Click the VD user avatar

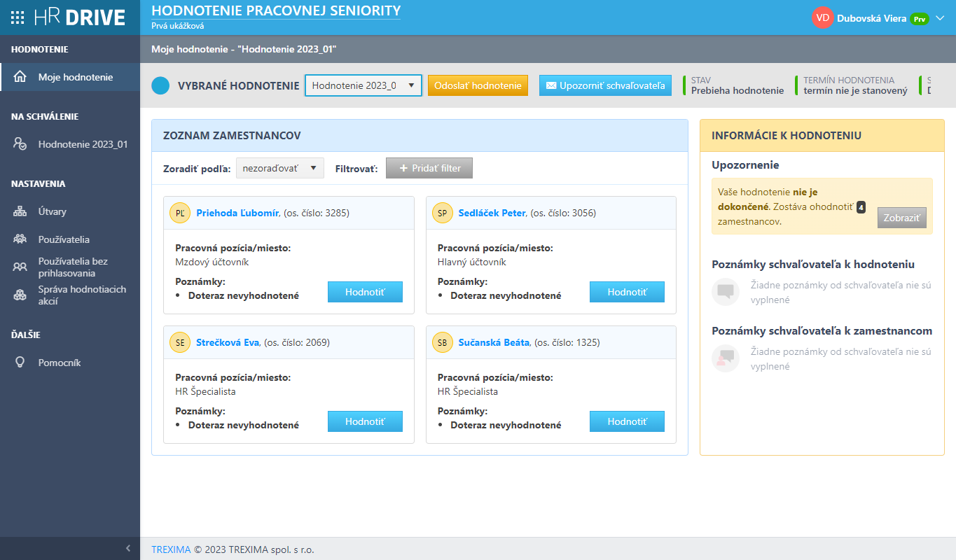(822, 18)
